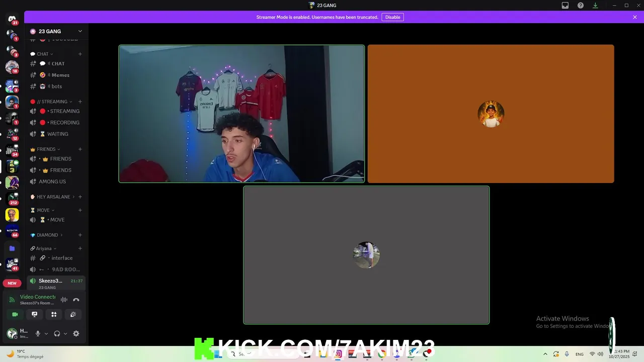Toggle noise suppression waveform icon
The image size is (644, 362).
(64, 300)
